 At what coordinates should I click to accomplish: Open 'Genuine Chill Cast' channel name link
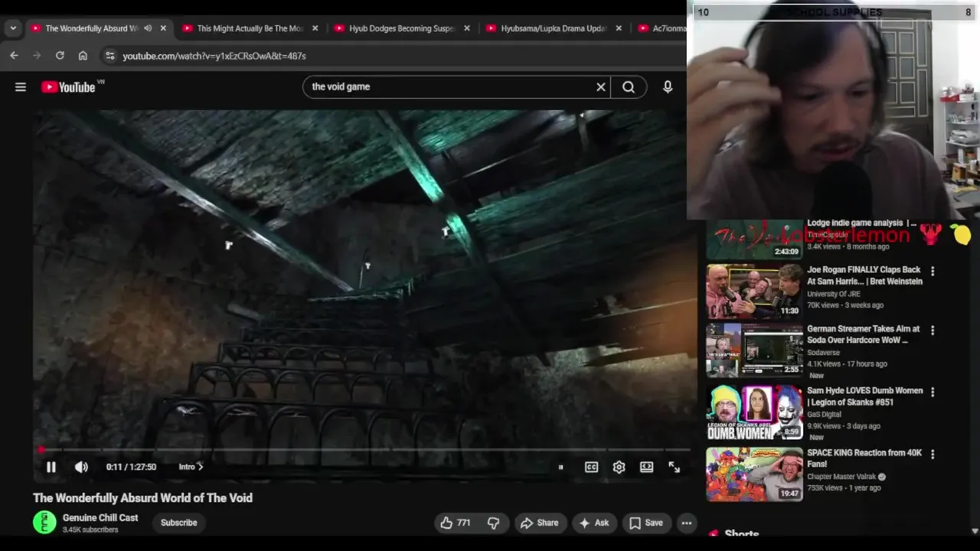pos(100,518)
